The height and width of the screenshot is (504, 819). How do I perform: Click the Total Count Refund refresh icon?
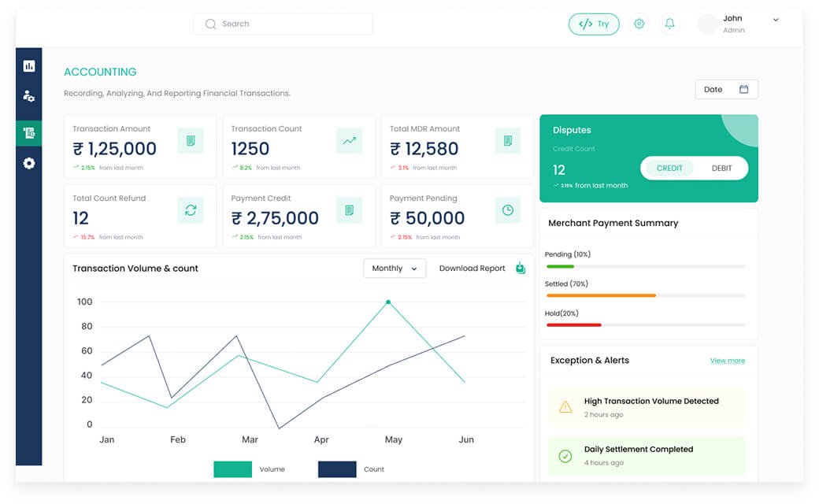(191, 210)
